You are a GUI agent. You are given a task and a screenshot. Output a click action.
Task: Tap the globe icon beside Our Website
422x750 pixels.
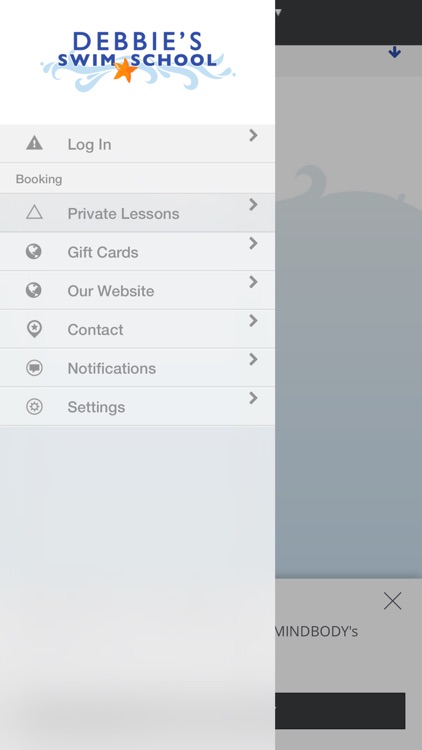(x=33, y=290)
